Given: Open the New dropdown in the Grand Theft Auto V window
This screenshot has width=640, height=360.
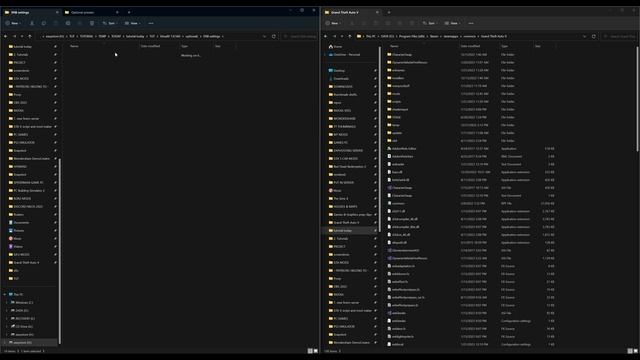Looking at the screenshot, I should click(x=333, y=23).
